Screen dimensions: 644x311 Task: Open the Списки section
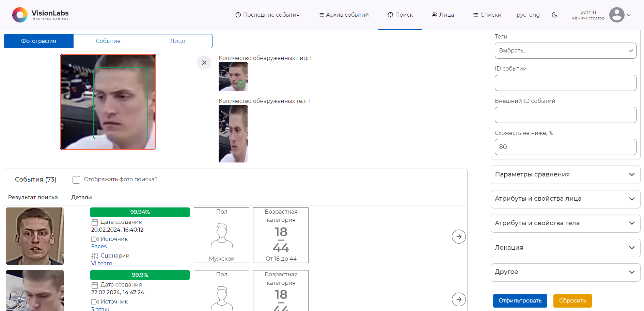[x=487, y=15]
